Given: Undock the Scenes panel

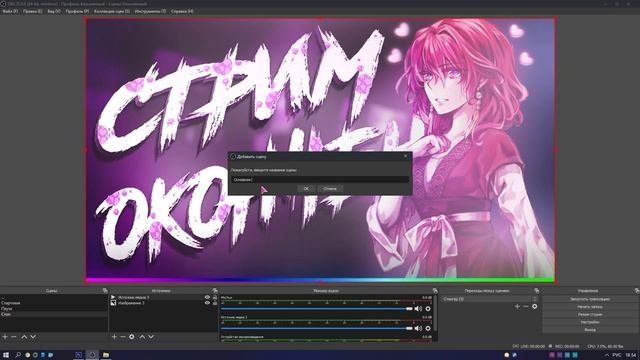Looking at the screenshot, I should 105,291.
